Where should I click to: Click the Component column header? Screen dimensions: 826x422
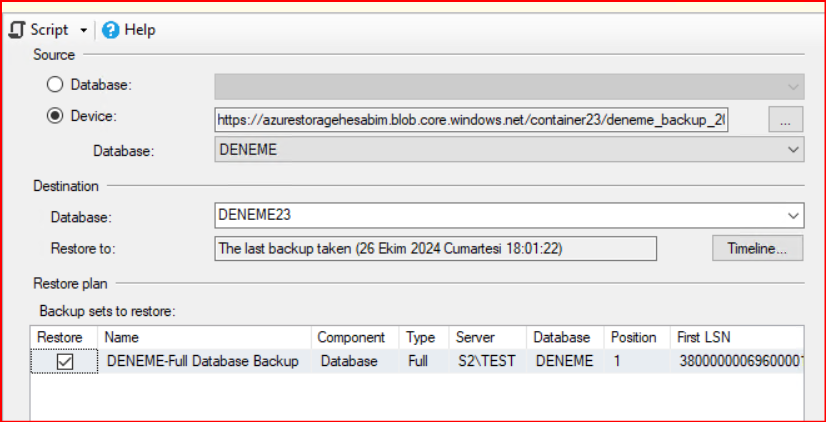click(351, 337)
